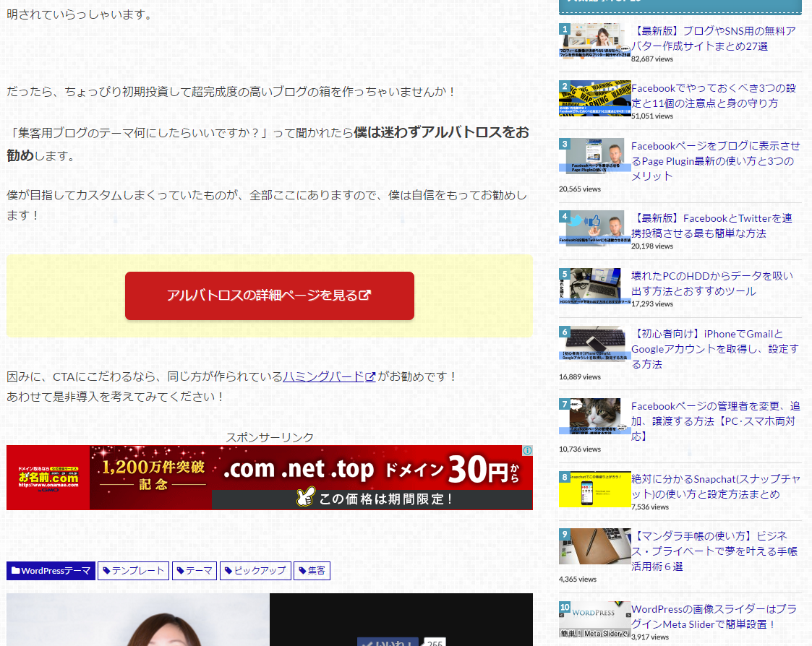Image resolution: width=812 pixels, height=646 pixels.
Task: Open the お名前.com domain banner ad
Action: [269, 477]
